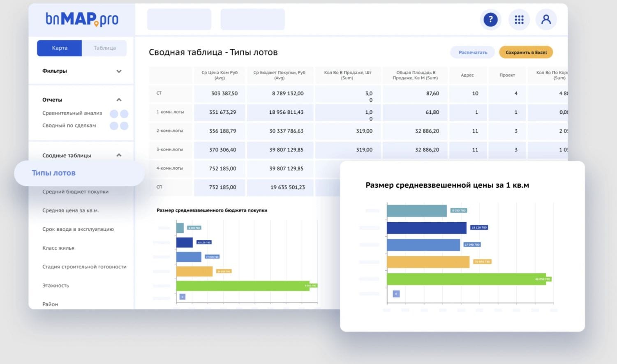
Task: Select the Карта tab
Action: tap(59, 48)
